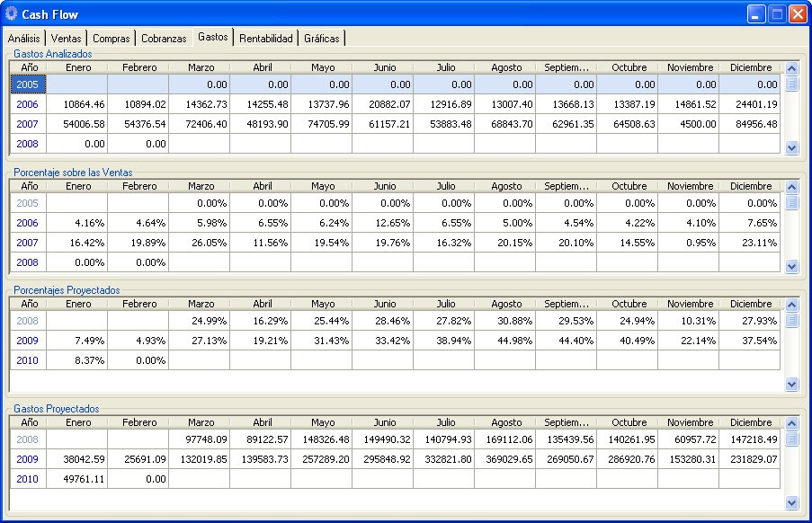Select 2007 row header in Gastos Analizados
Viewport: 812px width, 523px height.
tap(28, 123)
